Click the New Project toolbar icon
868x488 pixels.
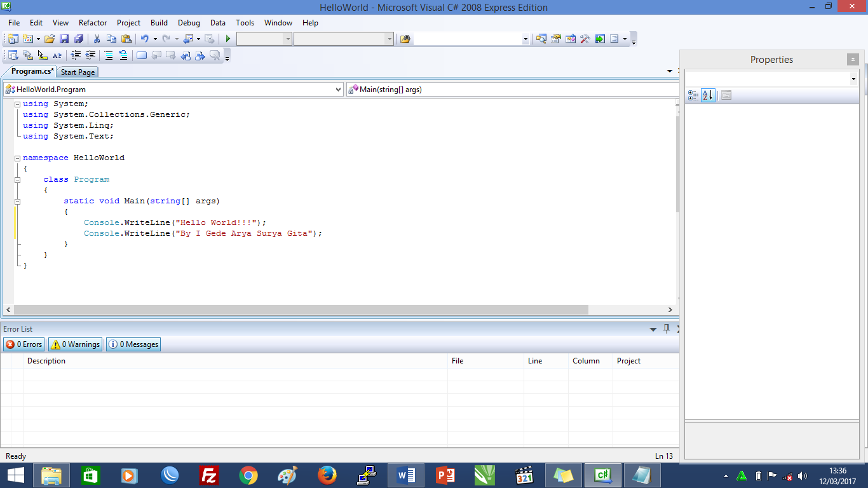[x=13, y=39]
